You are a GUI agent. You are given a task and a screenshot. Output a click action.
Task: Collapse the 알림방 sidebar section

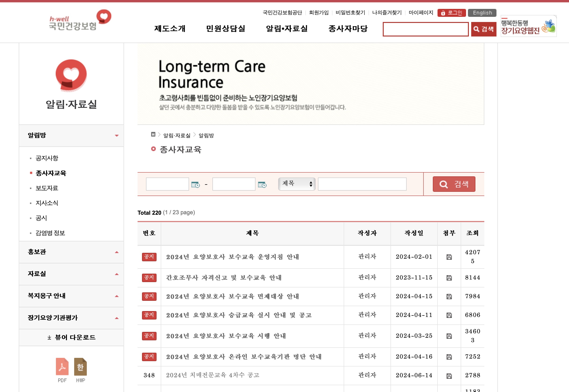[x=117, y=135]
